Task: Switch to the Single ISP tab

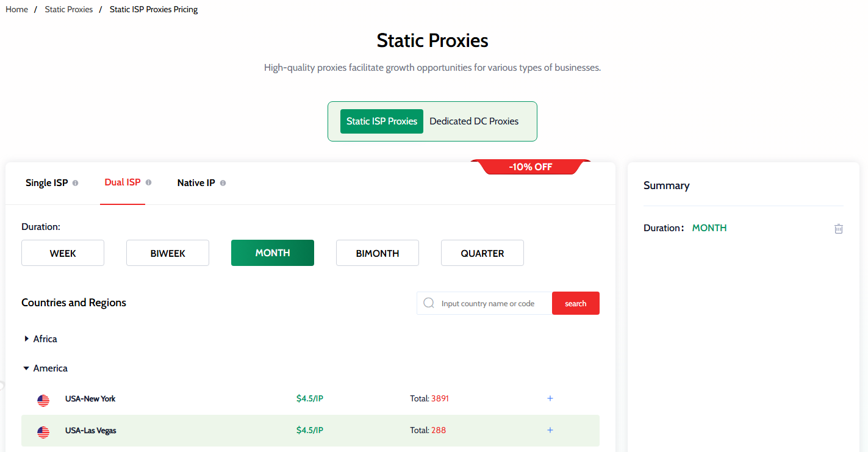Action: pyautogui.click(x=47, y=183)
